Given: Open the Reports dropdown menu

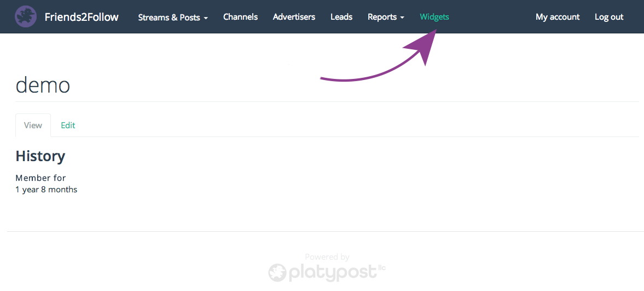Looking at the screenshot, I should (386, 17).
